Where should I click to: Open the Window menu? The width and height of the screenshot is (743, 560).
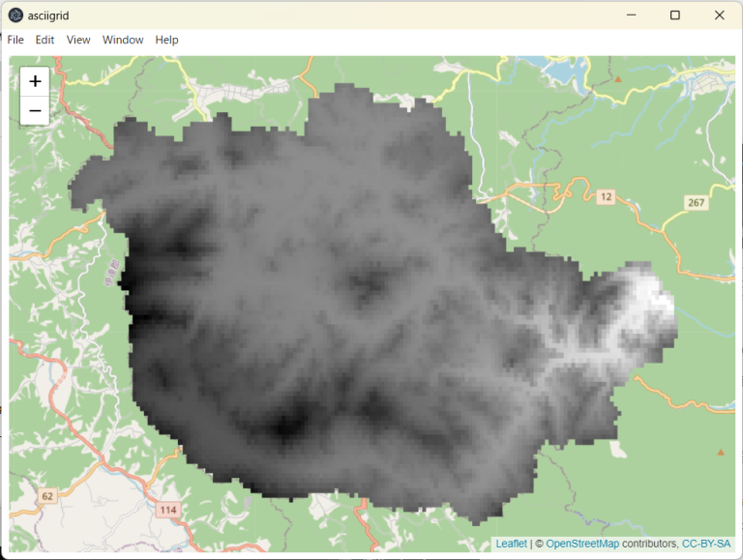click(123, 40)
